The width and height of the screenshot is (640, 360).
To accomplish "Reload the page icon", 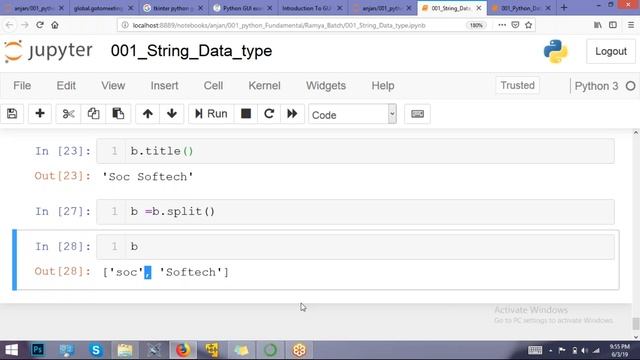I will click(x=40, y=25).
